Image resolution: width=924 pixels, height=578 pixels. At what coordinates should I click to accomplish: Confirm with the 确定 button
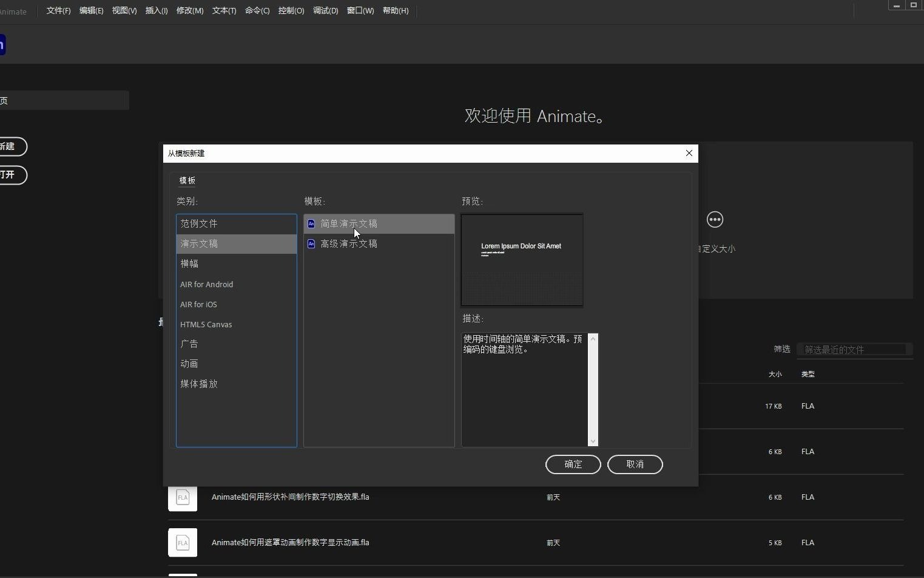click(x=572, y=464)
